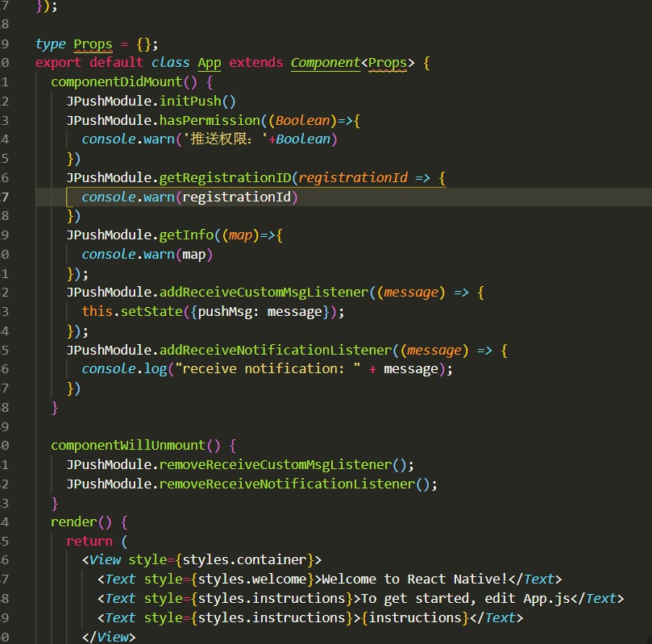This screenshot has height=644, width=652.
Task: Click the getInfo method call
Action: click(185, 235)
